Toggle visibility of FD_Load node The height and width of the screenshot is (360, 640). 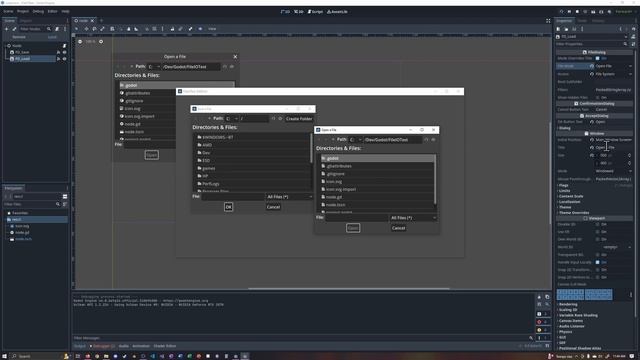pos(64,59)
